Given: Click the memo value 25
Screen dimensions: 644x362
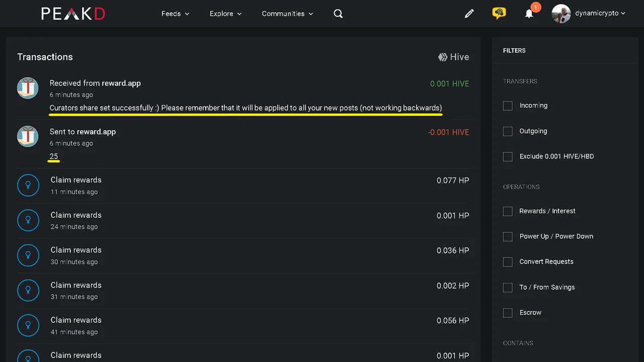Looking at the screenshot, I should click(54, 156).
